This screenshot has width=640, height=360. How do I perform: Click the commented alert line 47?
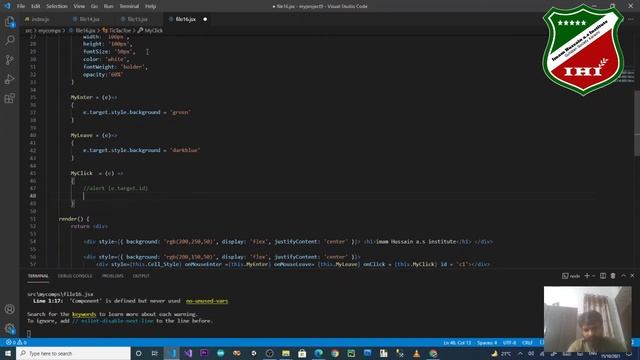(x=116, y=188)
